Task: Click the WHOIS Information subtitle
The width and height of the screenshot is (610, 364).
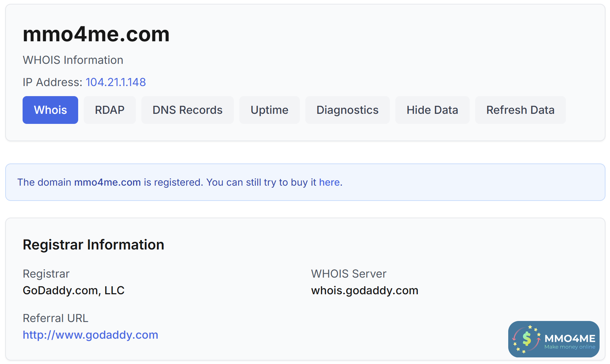Action: tap(73, 60)
